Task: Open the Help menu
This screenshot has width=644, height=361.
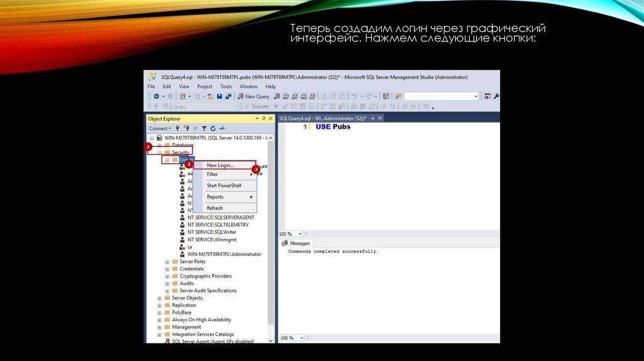Action: [270, 87]
